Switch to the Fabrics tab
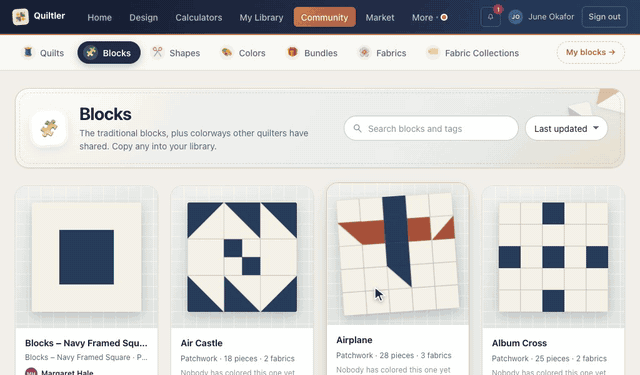The height and width of the screenshot is (375, 640). (382, 53)
